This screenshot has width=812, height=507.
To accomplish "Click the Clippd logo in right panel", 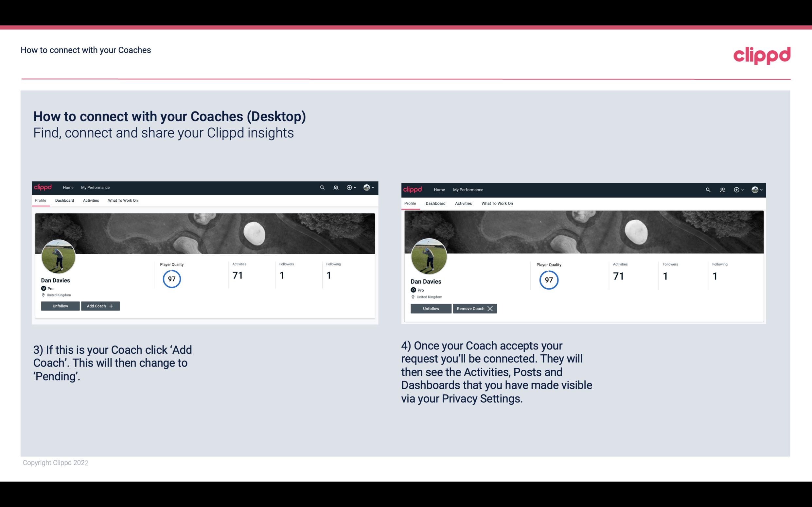I will click(x=414, y=189).
